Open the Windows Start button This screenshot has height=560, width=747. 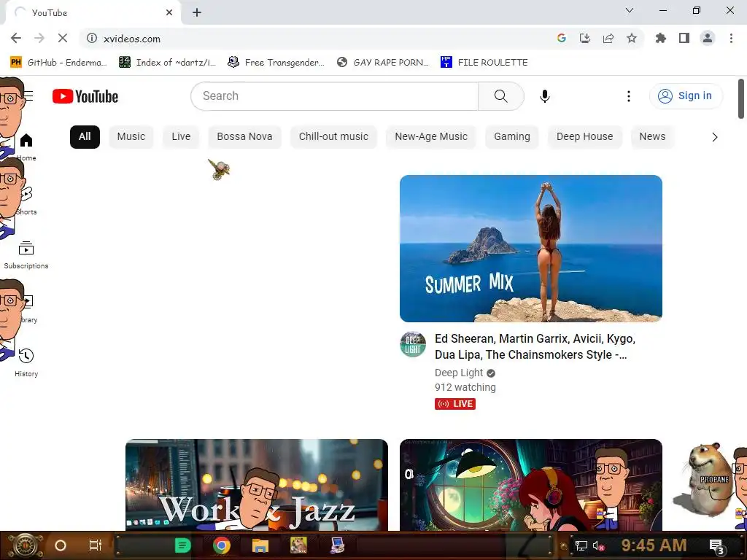point(24,545)
